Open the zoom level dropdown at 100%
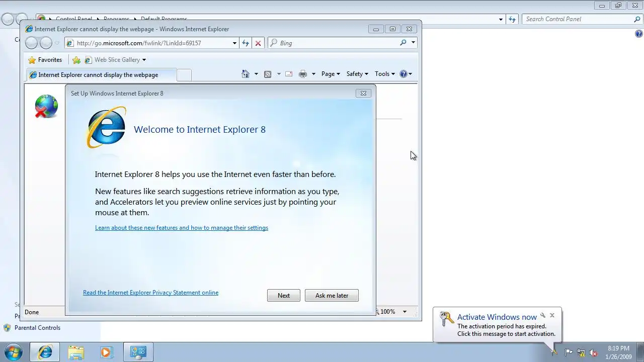Image resolution: width=644 pixels, height=362 pixels. [405, 312]
